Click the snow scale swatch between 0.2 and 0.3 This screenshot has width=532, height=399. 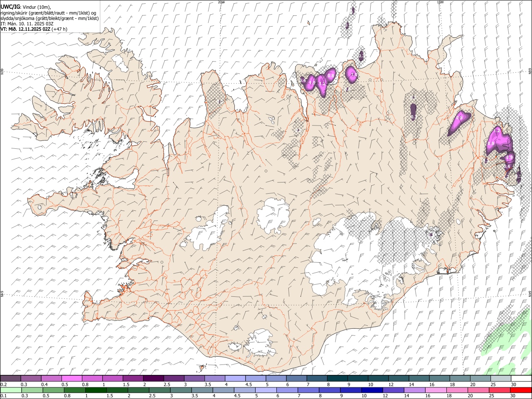(10, 378)
